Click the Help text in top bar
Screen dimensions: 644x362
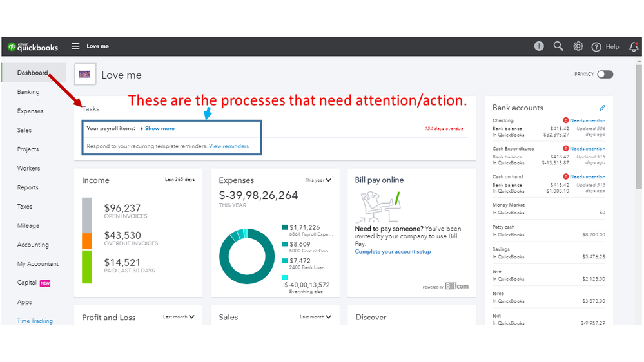click(612, 47)
